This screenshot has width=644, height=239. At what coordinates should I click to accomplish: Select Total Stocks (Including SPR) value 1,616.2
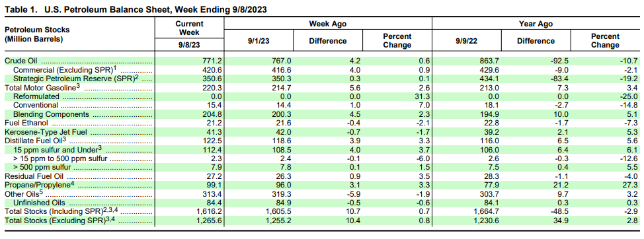tap(210, 212)
